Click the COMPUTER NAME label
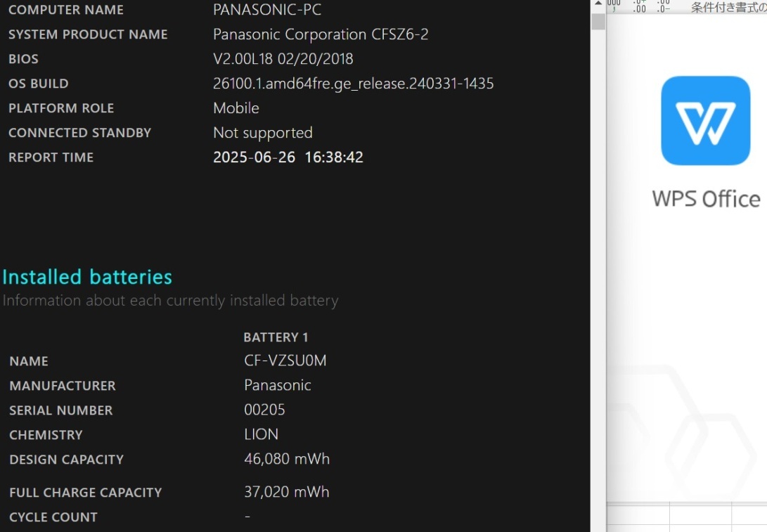The height and width of the screenshot is (532, 767). 66,10
